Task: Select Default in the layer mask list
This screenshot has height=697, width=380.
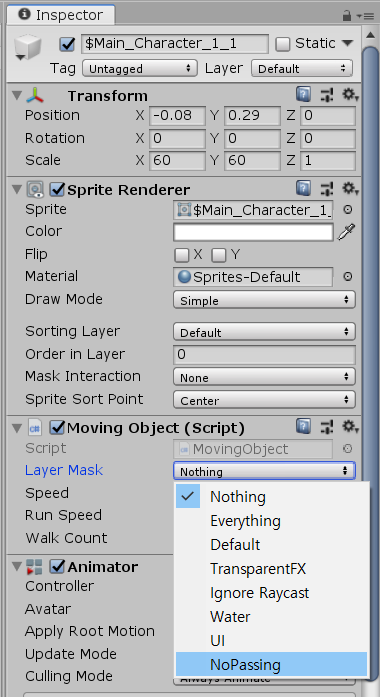Action: (x=272, y=545)
